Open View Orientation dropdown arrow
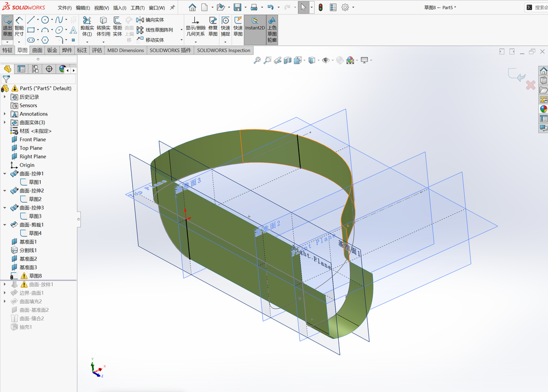 305,60
